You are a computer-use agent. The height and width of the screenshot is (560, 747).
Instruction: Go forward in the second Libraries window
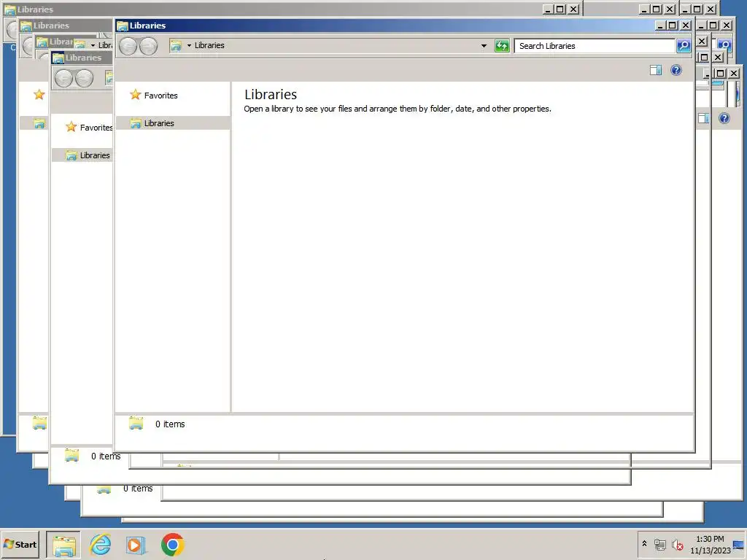(x=84, y=79)
